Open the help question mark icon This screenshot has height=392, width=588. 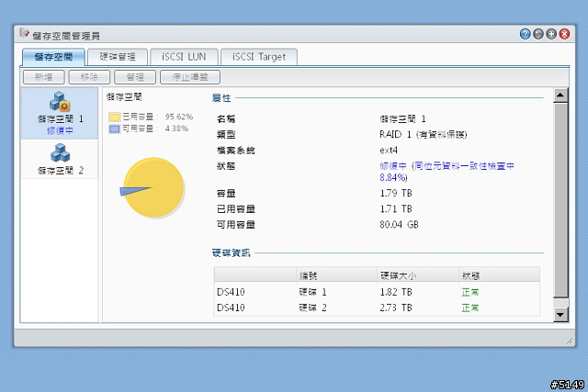coord(525,34)
